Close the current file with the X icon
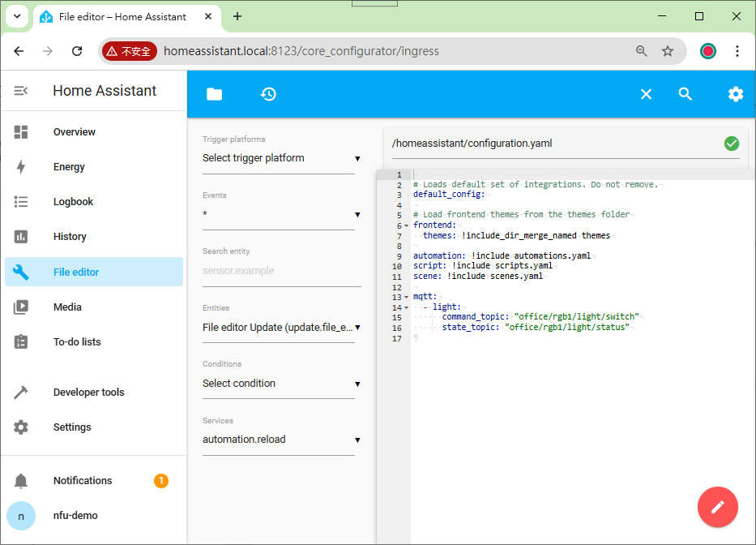This screenshot has width=756, height=545. 646,94
